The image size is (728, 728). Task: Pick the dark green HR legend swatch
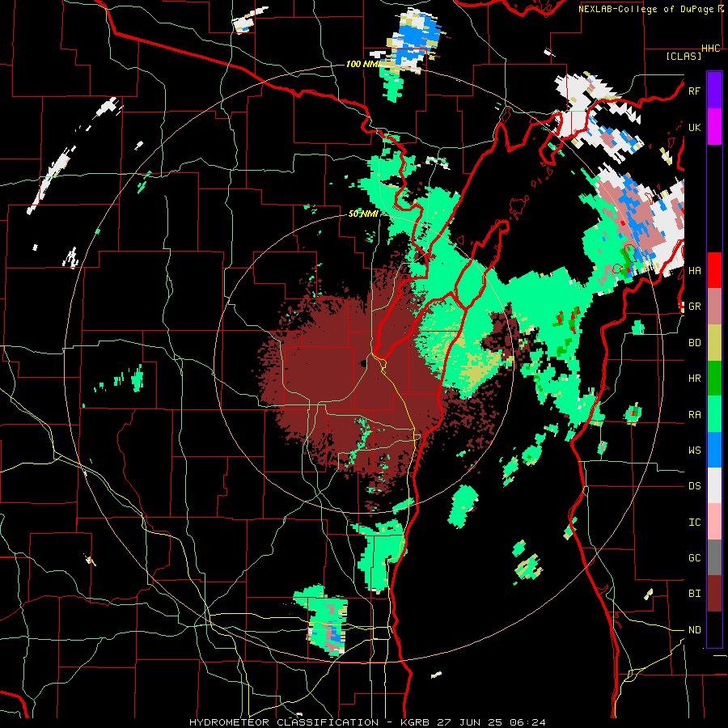point(714,378)
